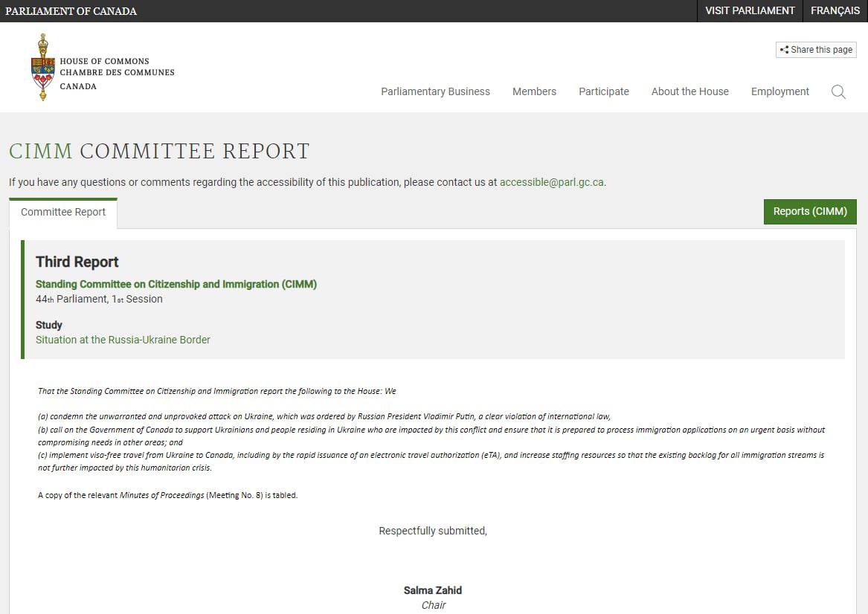Click the Third Report heading
Image resolution: width=868 pixels, height=614 pixels.
click(77, 262)
